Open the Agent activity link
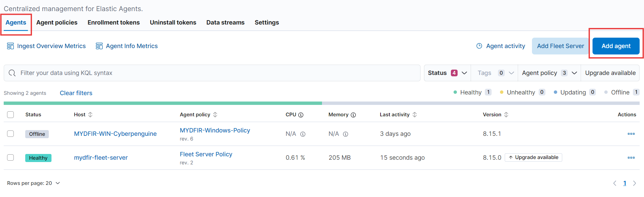Screen dimensions: 644x197 click(x=506, y=46)
